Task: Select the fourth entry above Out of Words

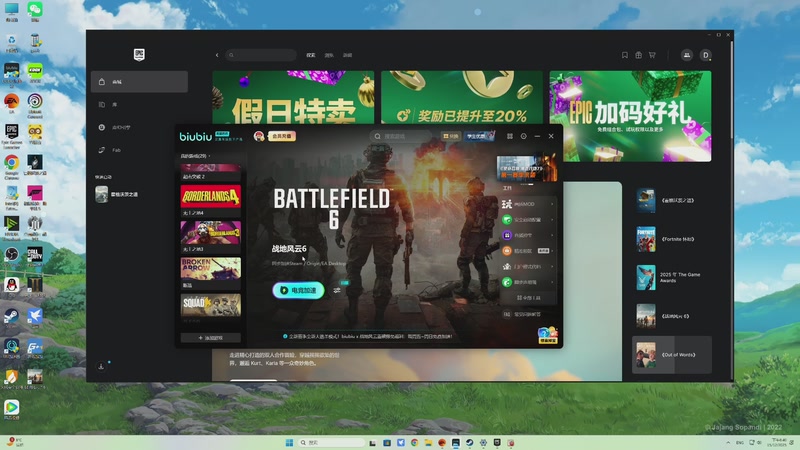Action: click(x=671, y=316)
